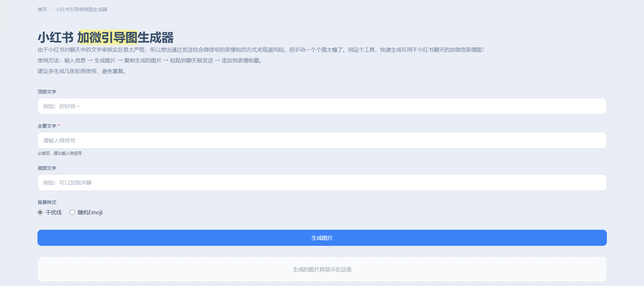Click the 小红书 加微引导图生成器 heading
The height and width of the screenshot is (286, 644).
pyautogui.click(x=106, y=38)
